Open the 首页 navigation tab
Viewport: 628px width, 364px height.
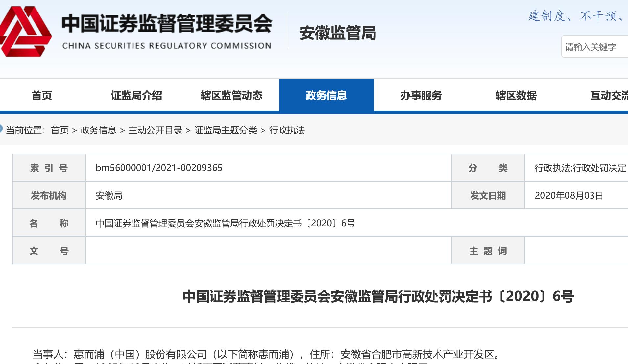tap(42, 95)
